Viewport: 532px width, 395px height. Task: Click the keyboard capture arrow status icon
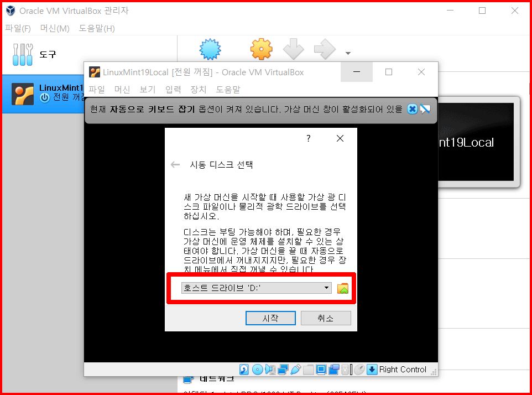[372, 369]
